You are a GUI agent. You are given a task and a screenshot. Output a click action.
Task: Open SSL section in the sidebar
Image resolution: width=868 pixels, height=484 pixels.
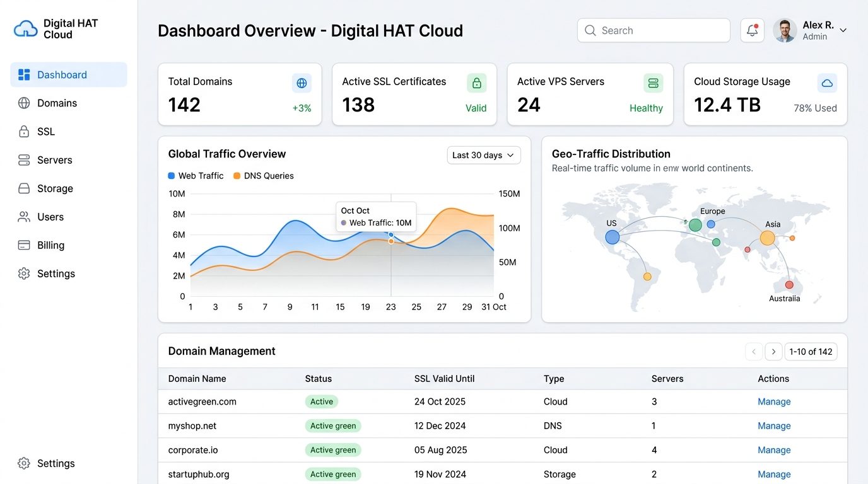[69, 131]
